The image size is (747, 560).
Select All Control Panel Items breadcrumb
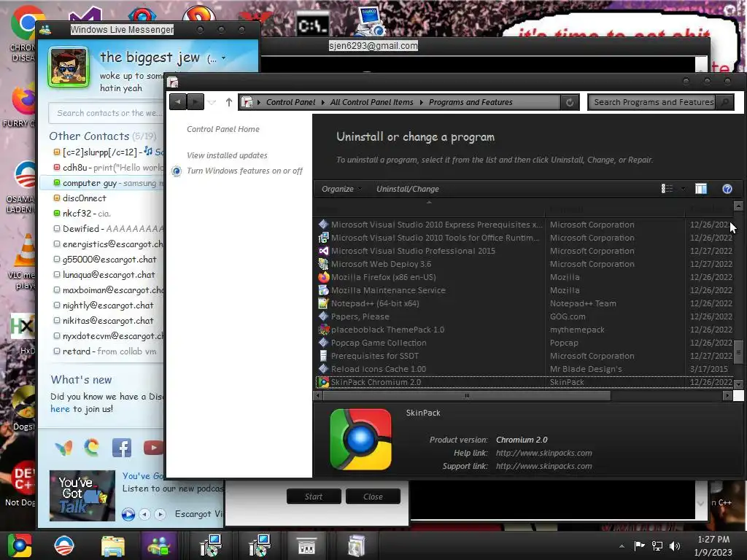371,102
